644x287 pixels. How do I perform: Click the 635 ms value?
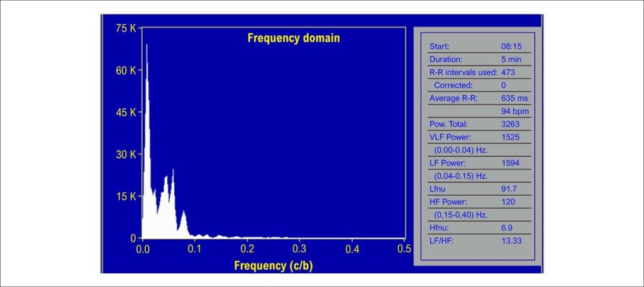tap(514, 98)
